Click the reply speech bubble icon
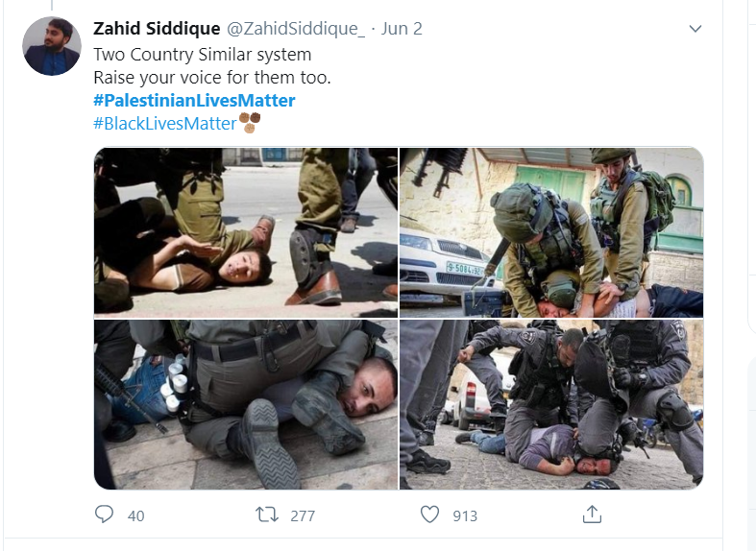The width and height of the screenshot is (756, 551). pyautogui.click(x=104, y=515)
